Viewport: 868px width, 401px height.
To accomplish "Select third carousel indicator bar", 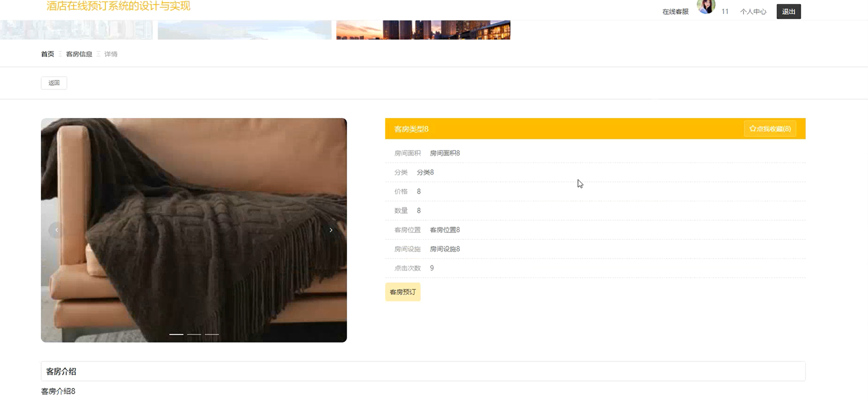I will pyautogui.click(x=212, y=334).
